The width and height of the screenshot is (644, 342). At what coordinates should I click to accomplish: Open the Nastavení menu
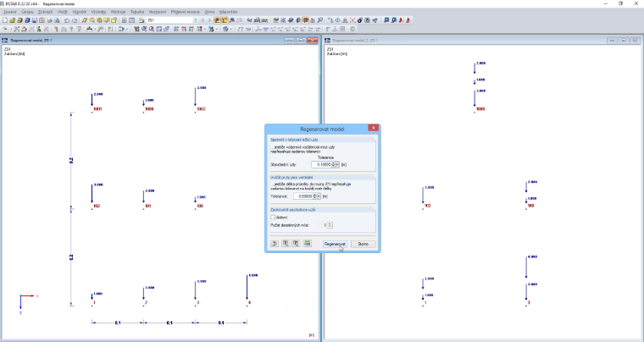(x=158, y=12)
